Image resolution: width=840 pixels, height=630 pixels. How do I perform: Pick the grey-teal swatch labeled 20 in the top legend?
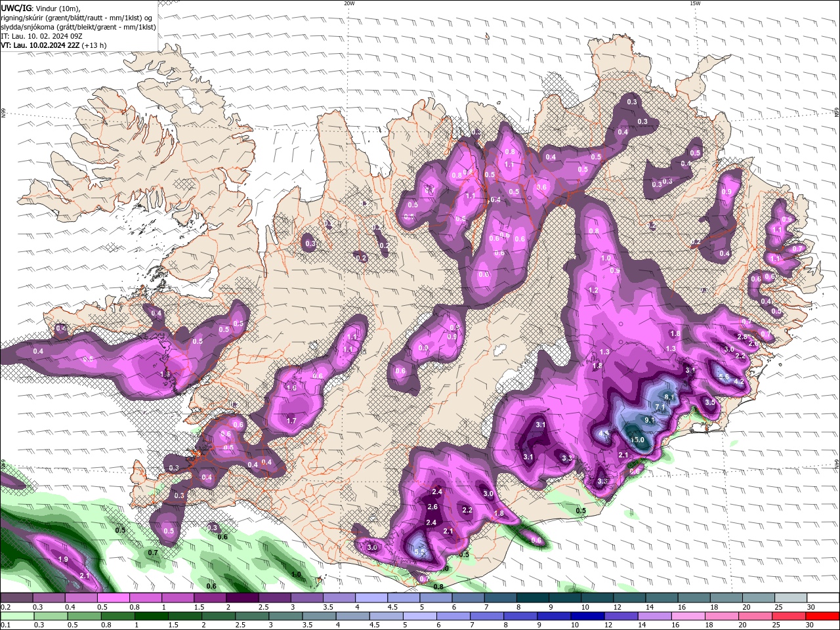[x=759, y=598]
